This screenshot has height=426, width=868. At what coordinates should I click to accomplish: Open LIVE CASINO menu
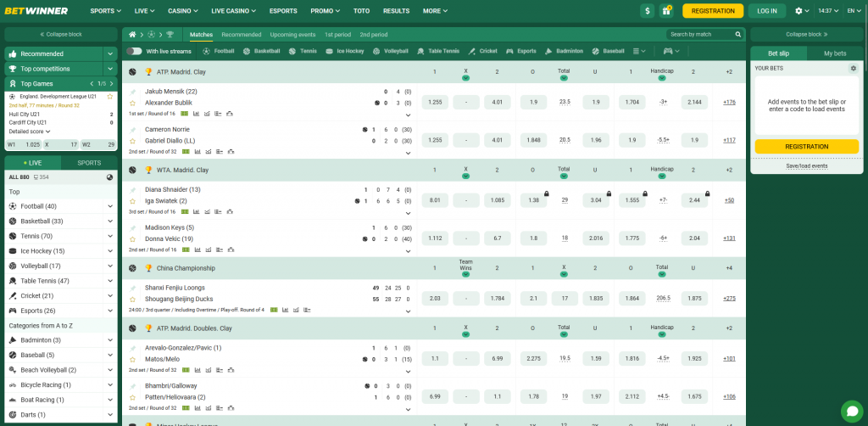(234, 10)
